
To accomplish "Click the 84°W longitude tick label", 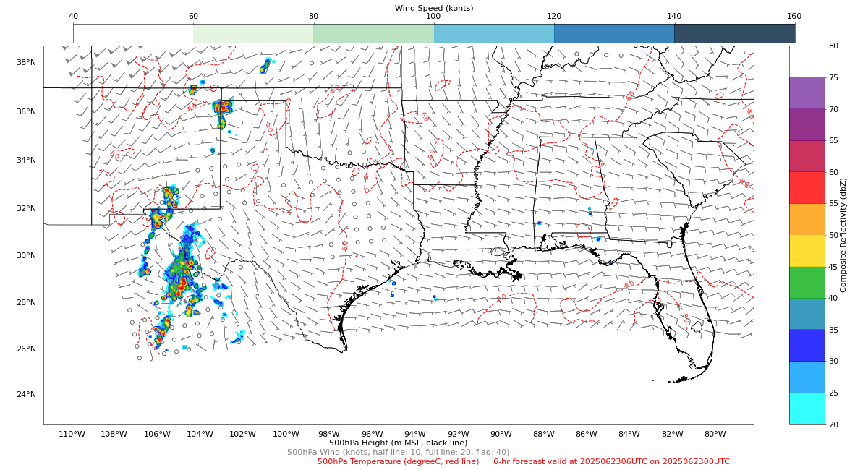I will click(629, 434).
